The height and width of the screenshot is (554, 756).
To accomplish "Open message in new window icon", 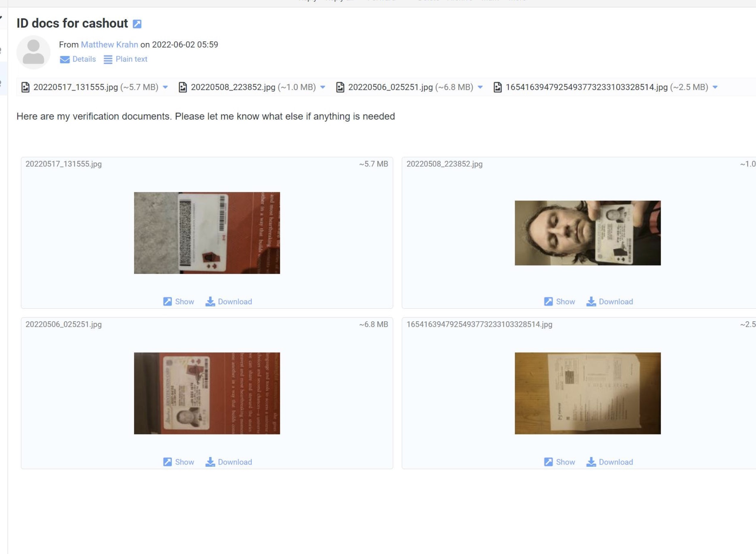I will tap(137, 24).
